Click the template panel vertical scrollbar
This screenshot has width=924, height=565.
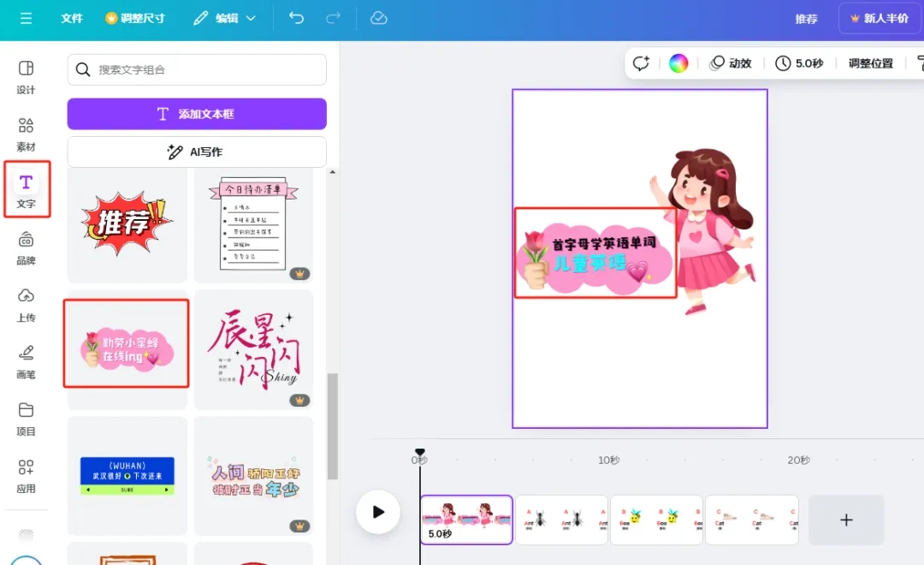pyautogui.click(x=332, y=425)
